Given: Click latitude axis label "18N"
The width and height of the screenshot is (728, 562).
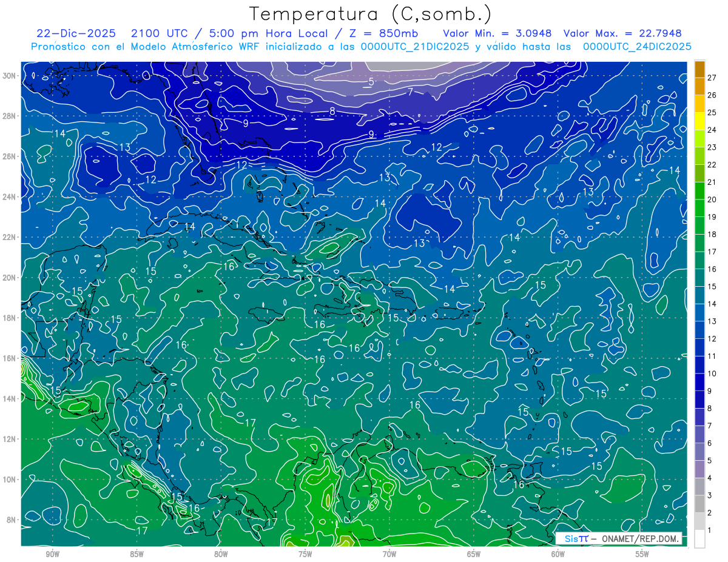Looking at the screenshot, I should pos(10,318).
